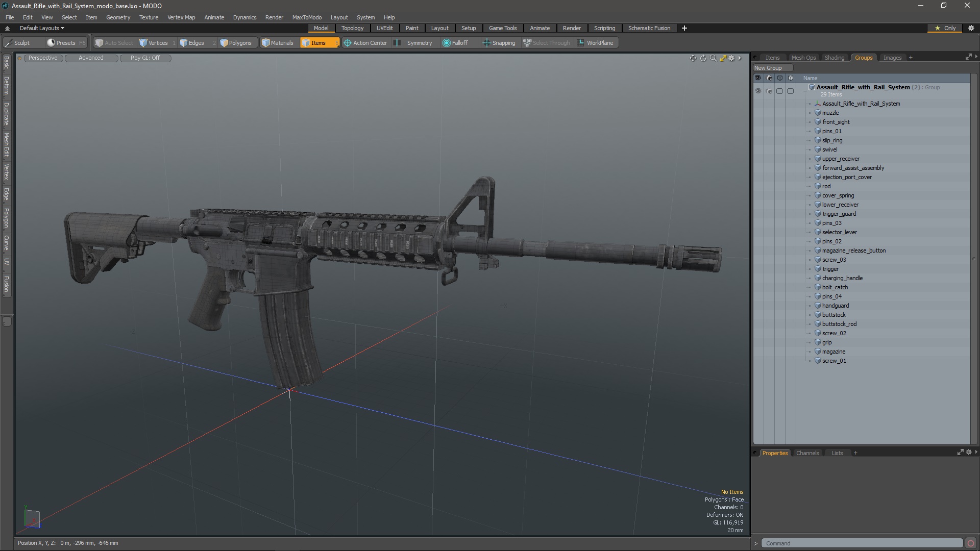The height and width of the screenshot is (551, 980).
Task: Open the Geometry menu
Action: pyautogui.click(x=118, y=17)
